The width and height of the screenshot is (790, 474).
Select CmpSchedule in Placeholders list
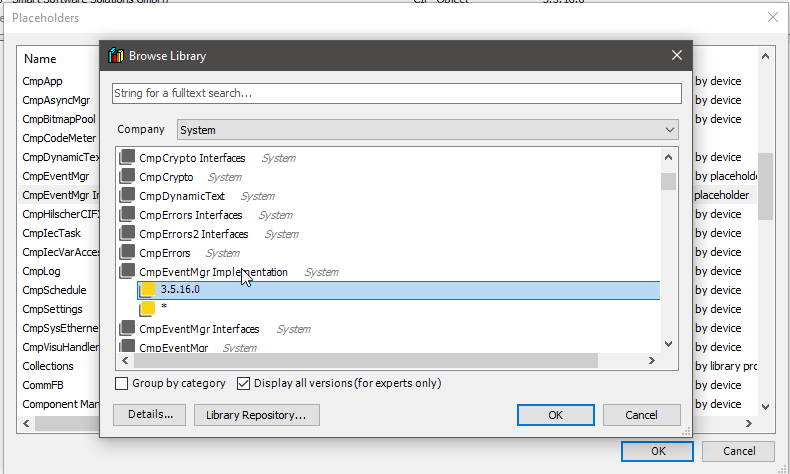54,290
